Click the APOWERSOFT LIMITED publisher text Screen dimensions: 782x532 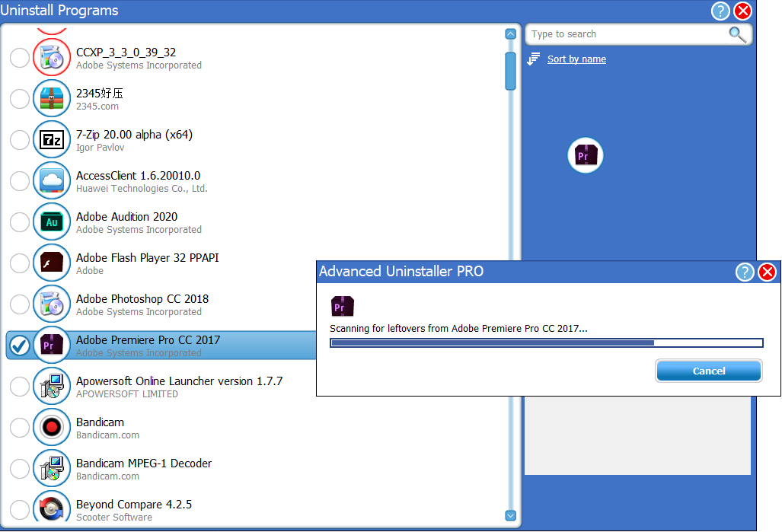point(127,394)
